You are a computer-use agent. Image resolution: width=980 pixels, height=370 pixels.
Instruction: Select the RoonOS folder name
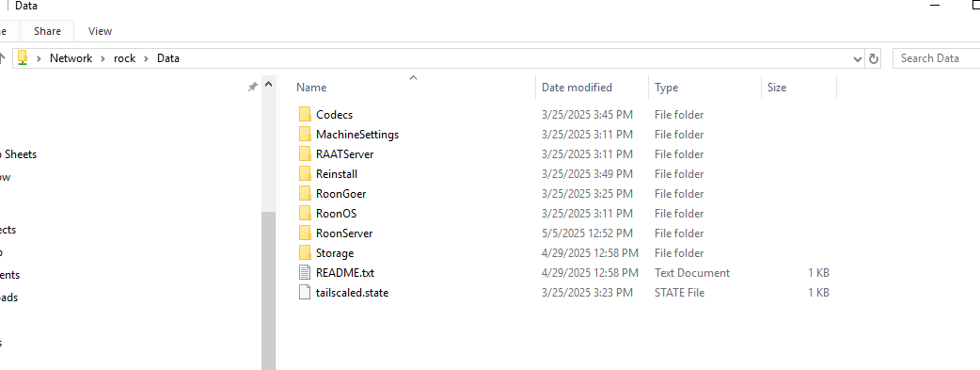337,214
